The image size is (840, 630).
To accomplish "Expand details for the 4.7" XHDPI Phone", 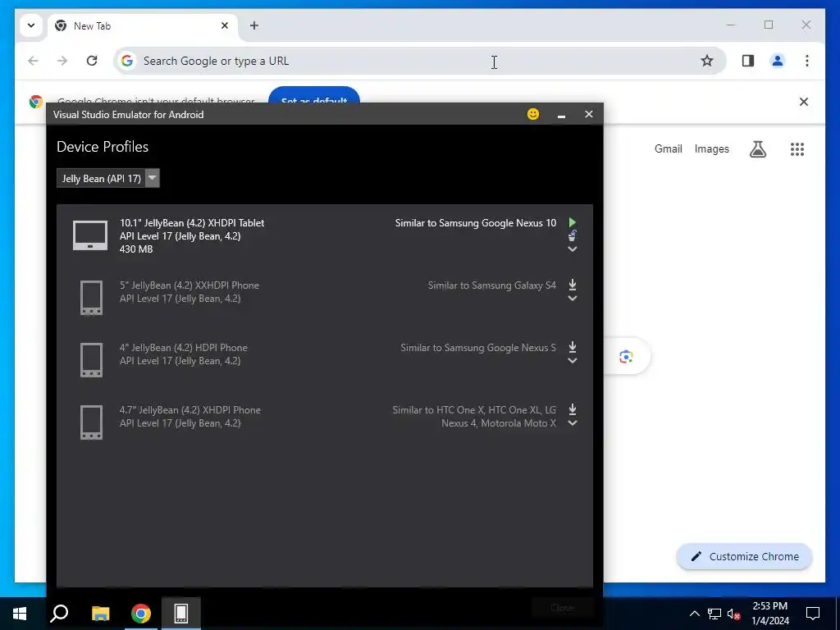I will coord(572,422).
